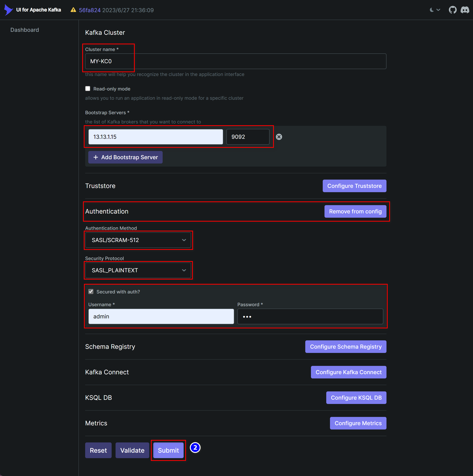The height and width of the screenshot is (476, 473).
Task: Click Configure Metrics button
Action: [358, 423]
